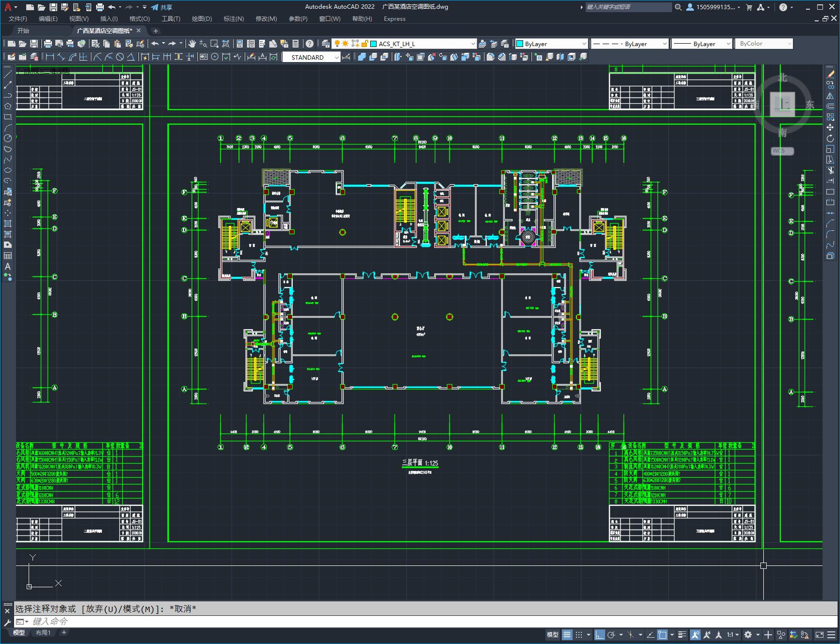Select the Circle draw tool
This screenshot has height=644, width=840.
(8, 138)
